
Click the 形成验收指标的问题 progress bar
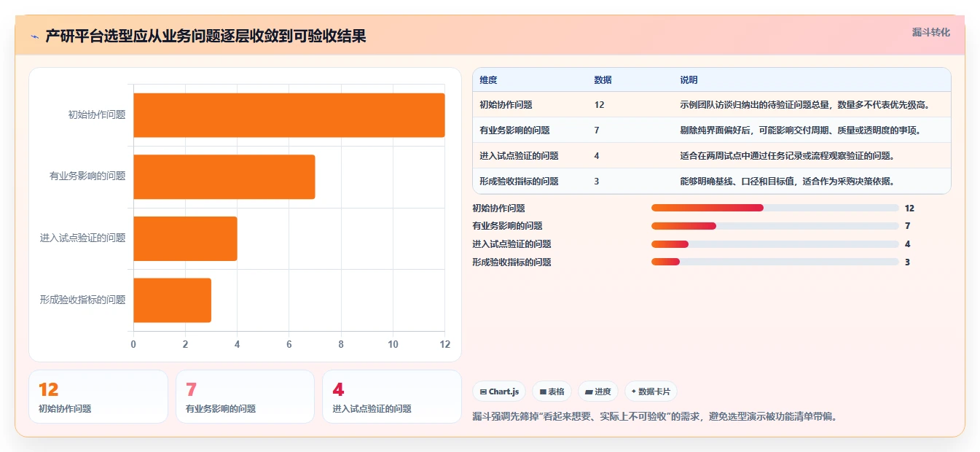tap(775, 262)
